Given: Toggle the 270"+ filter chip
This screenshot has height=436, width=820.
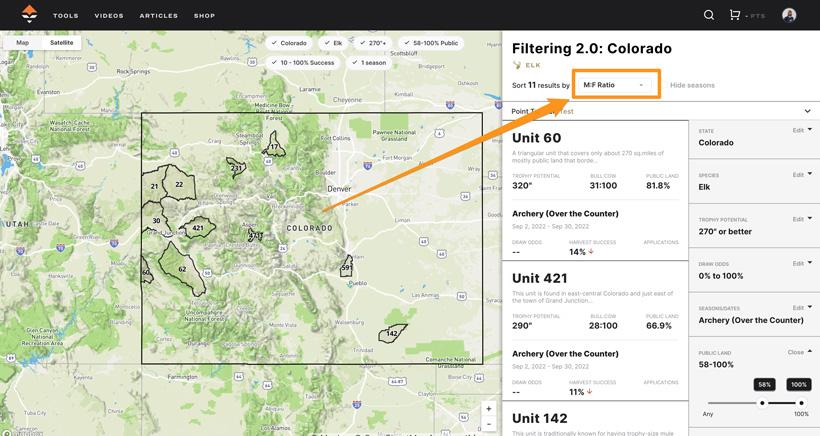Looking at the screenshot, I should pos(373,43).
